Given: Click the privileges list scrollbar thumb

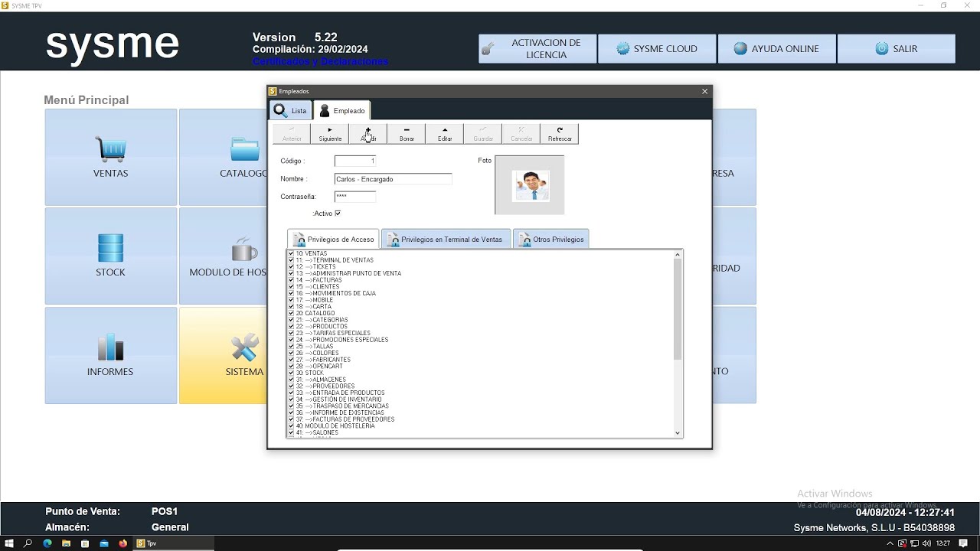Looking at the screenshot, I should coord(678,309).
